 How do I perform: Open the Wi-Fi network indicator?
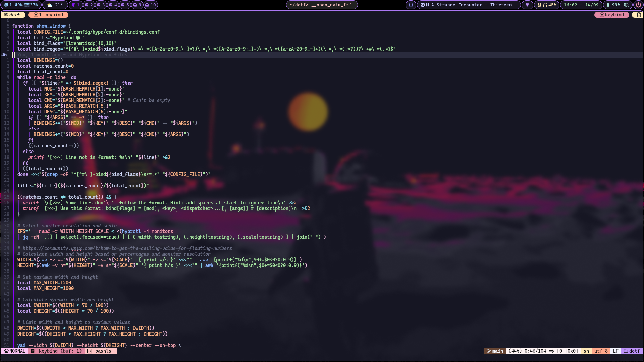pyautogui.click(x=527, y=5)
